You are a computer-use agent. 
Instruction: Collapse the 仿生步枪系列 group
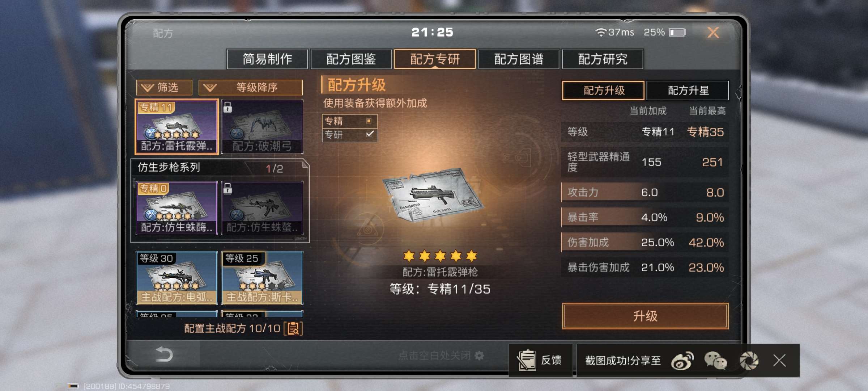(x=220, y=168)
